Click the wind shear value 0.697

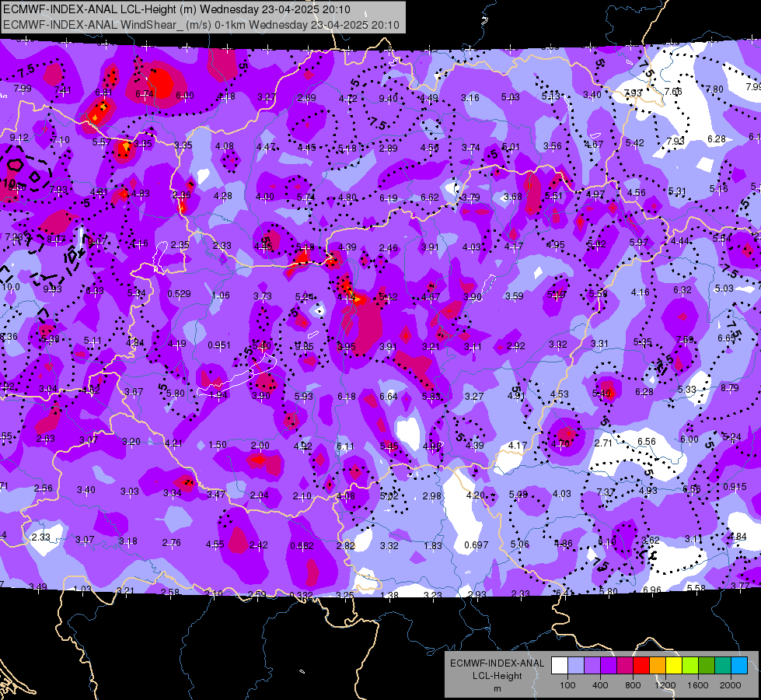pyautogui.click(x=476, y=545)
